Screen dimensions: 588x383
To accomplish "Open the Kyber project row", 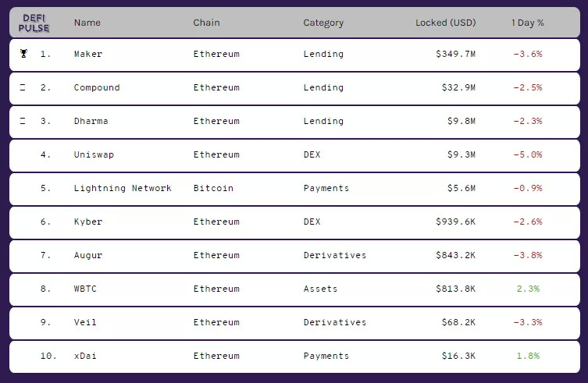I will tap(87, 222).
